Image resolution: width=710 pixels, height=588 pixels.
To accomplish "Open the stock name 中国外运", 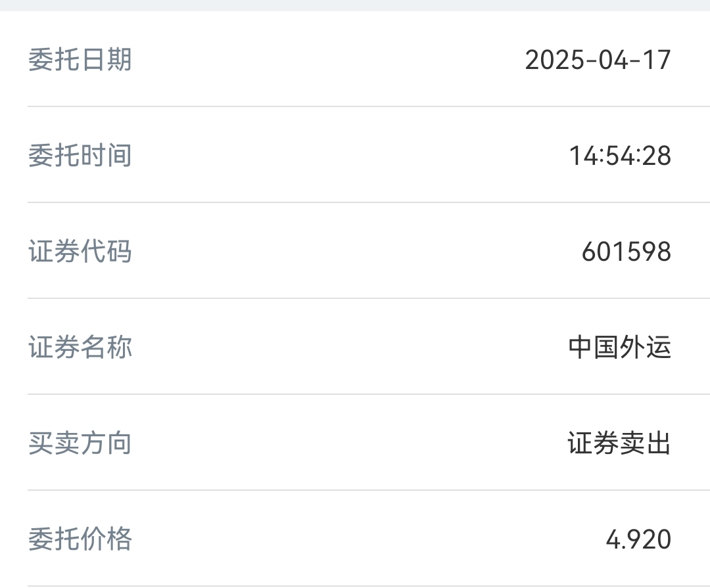I will 620,348.
